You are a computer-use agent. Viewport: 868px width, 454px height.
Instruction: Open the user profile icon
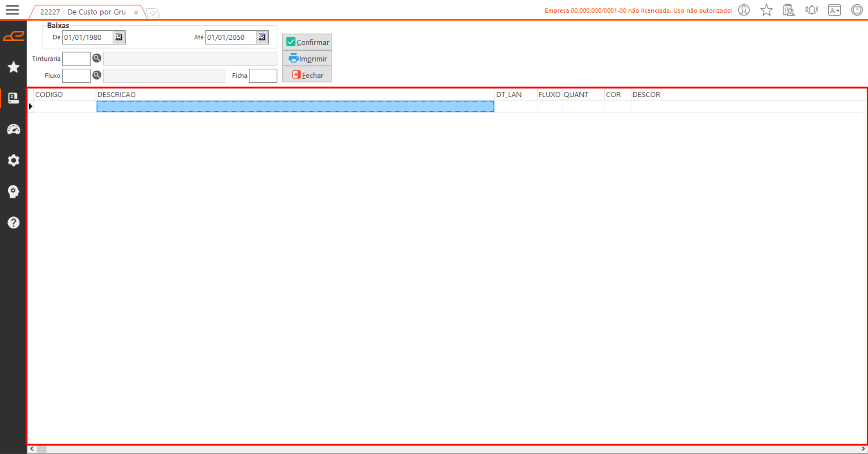pos(744,10)
